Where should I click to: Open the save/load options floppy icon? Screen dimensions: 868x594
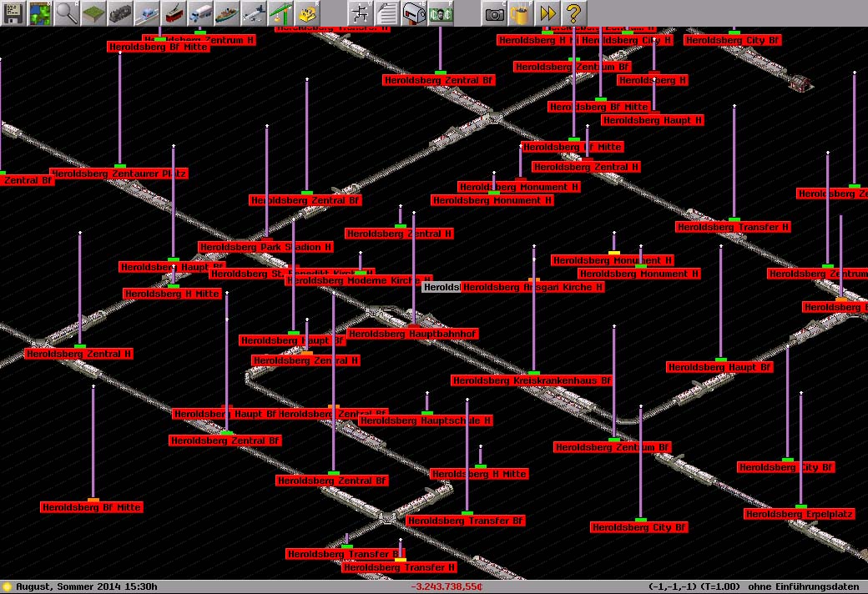13,13
